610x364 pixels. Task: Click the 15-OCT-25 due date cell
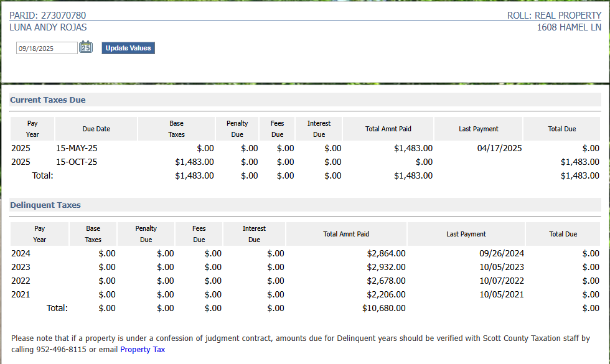pyautogui.click(x=77, y=162)
